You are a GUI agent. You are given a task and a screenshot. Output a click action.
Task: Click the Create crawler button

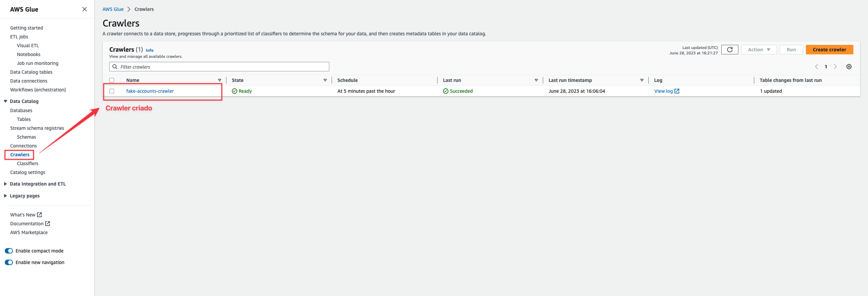coord(829,50)
